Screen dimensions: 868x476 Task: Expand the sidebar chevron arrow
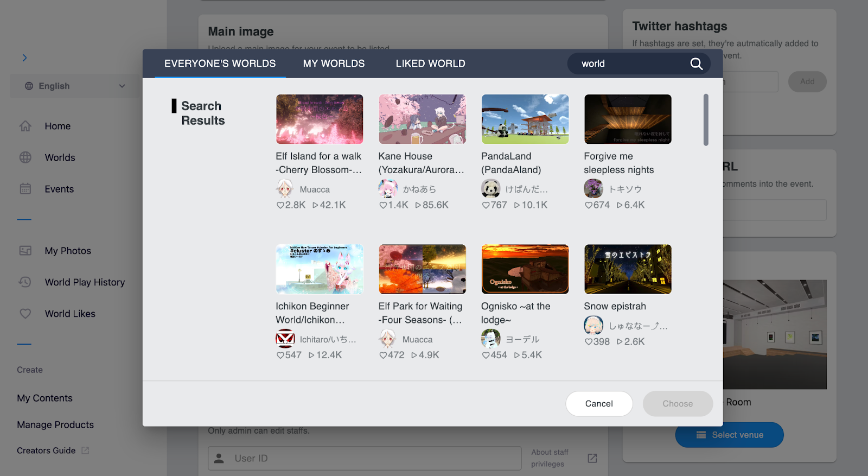coord(24,58)
